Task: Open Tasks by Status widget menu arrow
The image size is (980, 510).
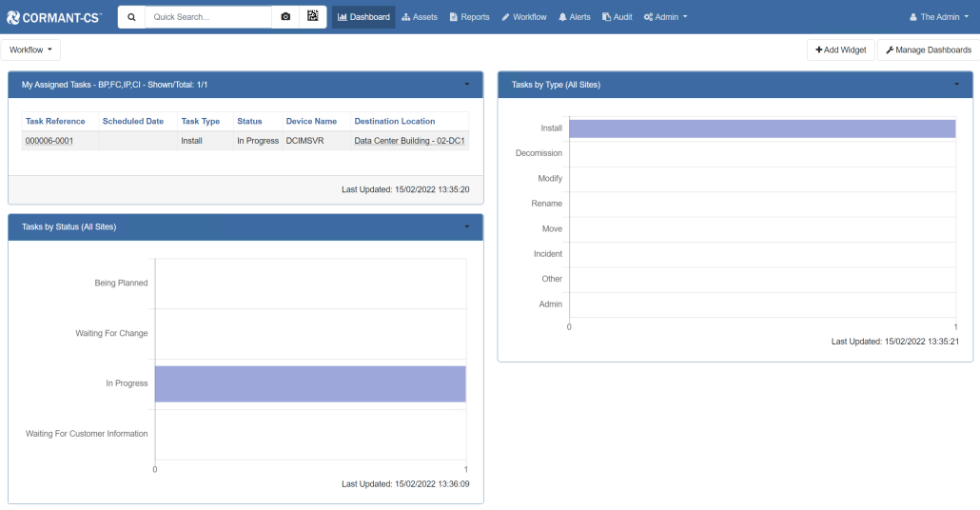Action: [466, 226]
